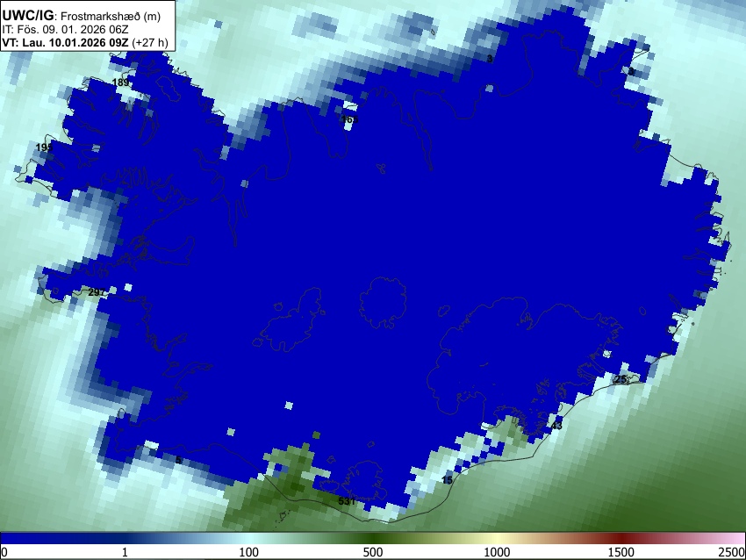This screenshot has width=746, height=560.
Task: Click the map value label '43'
Action: (x=556, y=426)
